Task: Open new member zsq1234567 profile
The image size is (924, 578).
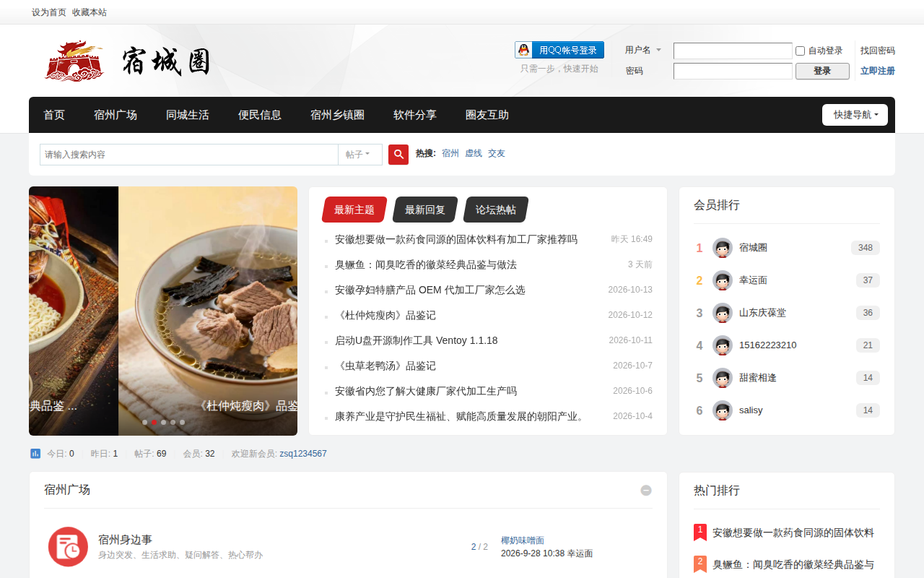Action: tap(303, 454)
